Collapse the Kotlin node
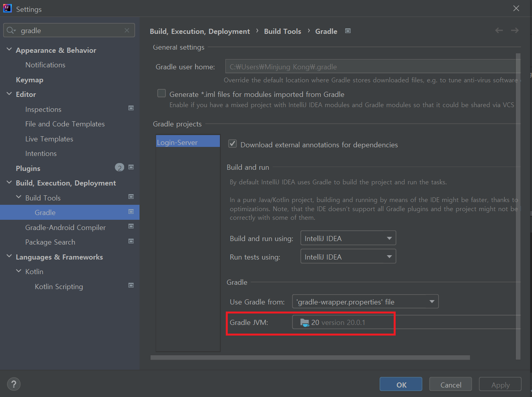This screenshot has width=532, height=397. (19, 271)
